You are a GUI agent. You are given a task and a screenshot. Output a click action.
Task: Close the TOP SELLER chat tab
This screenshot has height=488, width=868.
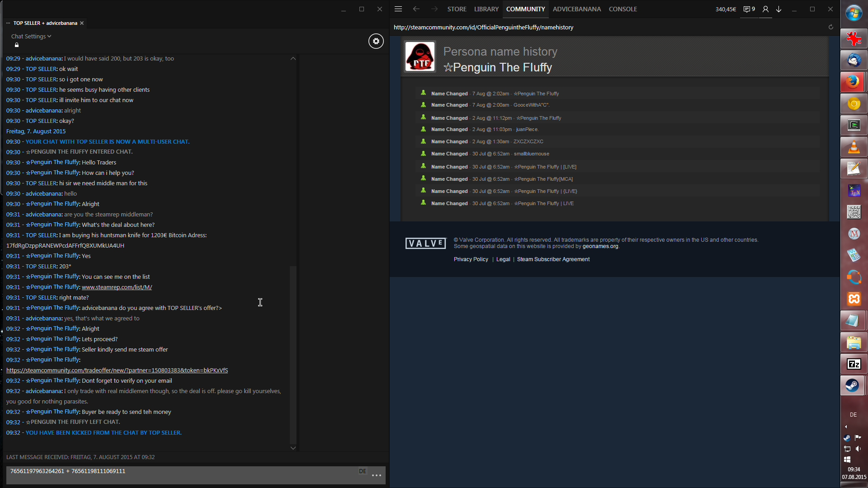82,23
